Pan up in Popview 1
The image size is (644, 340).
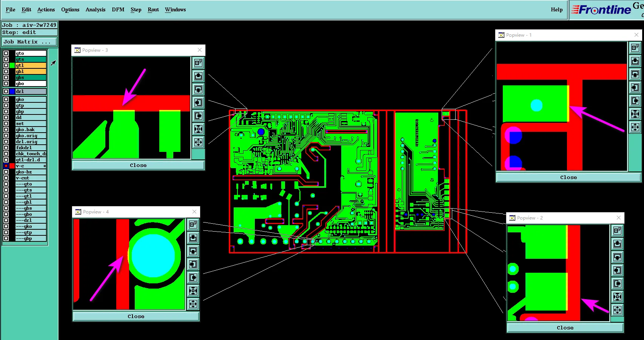pyautogui.click(x=635, y=61)
